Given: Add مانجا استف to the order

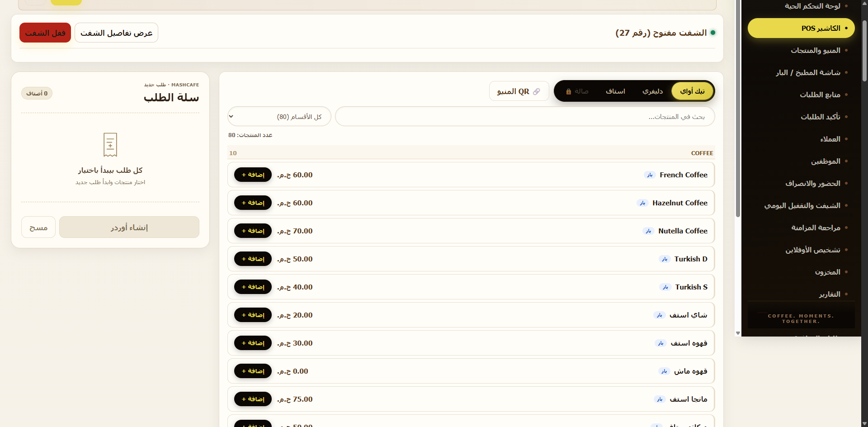Looking at the screenshot, I should [253, 399].
